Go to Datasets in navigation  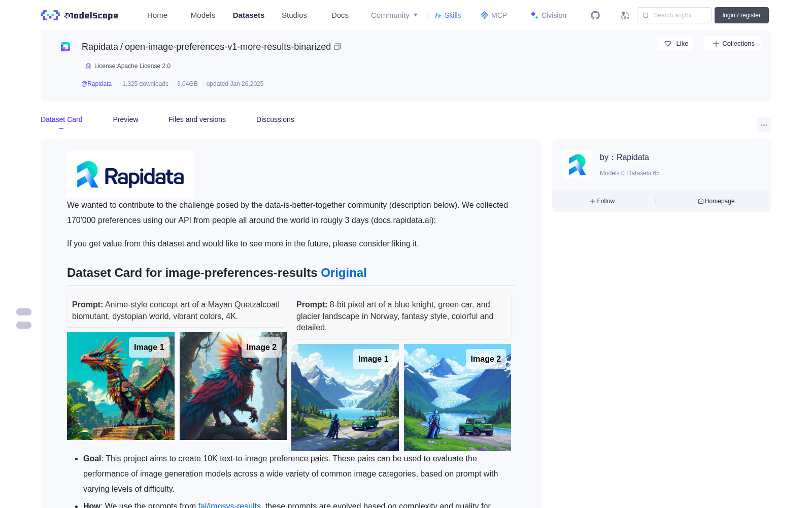pyautogui.click(x=249, y=15)
